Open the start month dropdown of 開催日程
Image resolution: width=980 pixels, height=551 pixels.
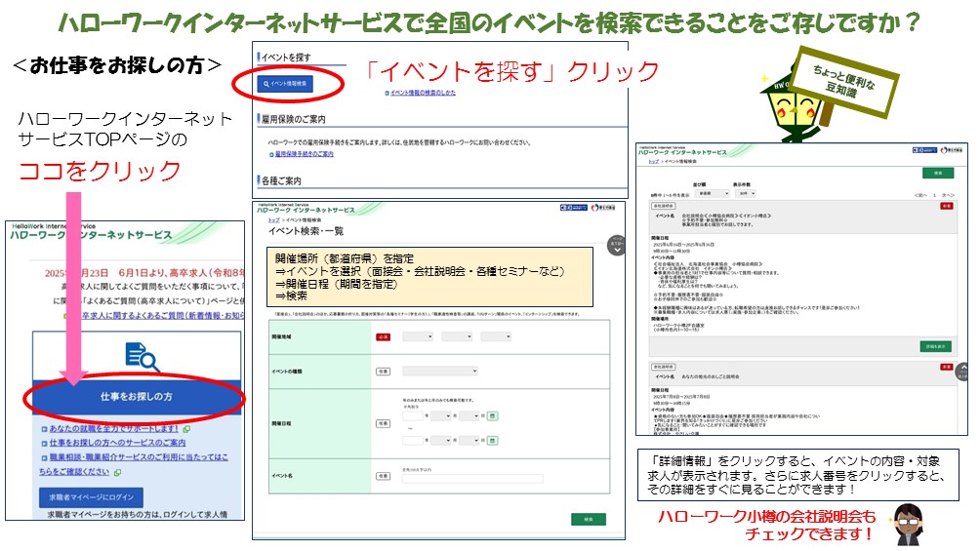pyautogui.click(x=440, y=415)
